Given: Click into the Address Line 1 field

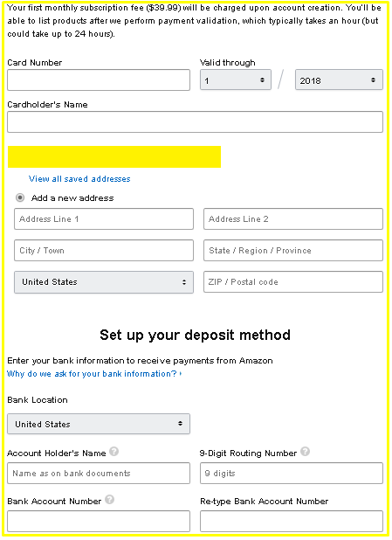Looking at the screenshot, I should pyautogui.click(x=104, y=218).
